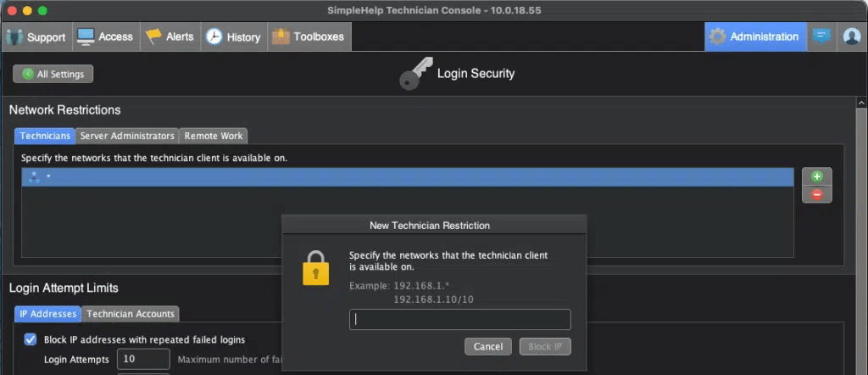Open the Alerts tab
868x375 pixels.
[x=170, y=37]
